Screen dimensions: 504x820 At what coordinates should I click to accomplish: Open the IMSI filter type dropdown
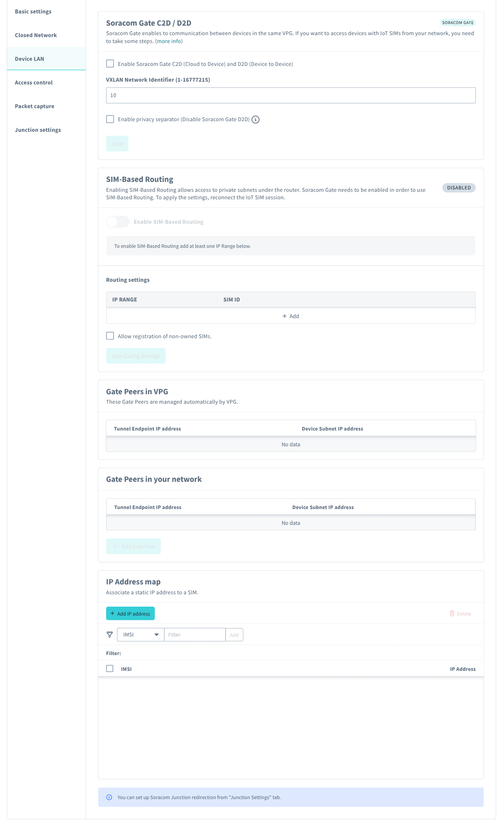point(140,635)
